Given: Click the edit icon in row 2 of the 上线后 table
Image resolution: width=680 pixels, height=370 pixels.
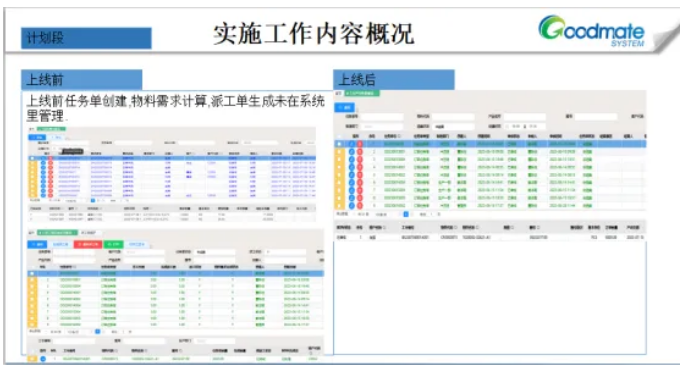Looking at the screenshot, I should [x=352, y=151].
